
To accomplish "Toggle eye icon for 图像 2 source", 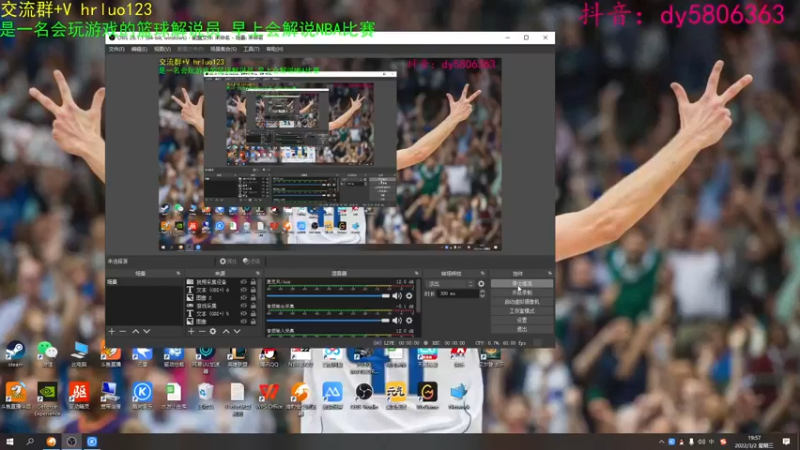I will [243, 298].
